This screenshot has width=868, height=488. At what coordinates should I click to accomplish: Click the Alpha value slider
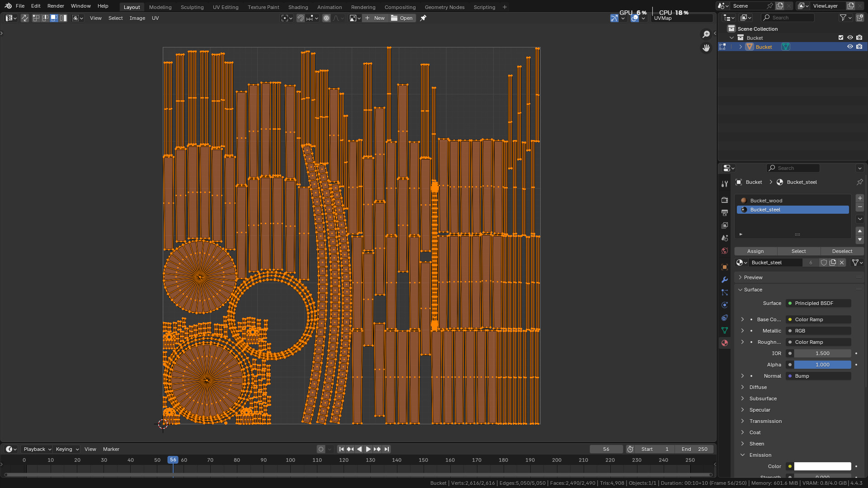[x=822, y=365]
